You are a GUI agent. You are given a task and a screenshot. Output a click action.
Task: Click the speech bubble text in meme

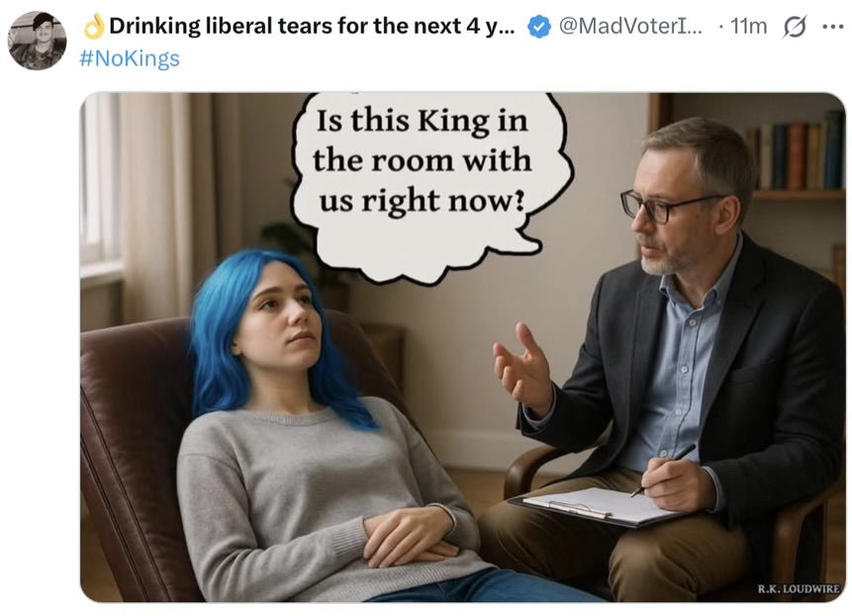[423, 160]
